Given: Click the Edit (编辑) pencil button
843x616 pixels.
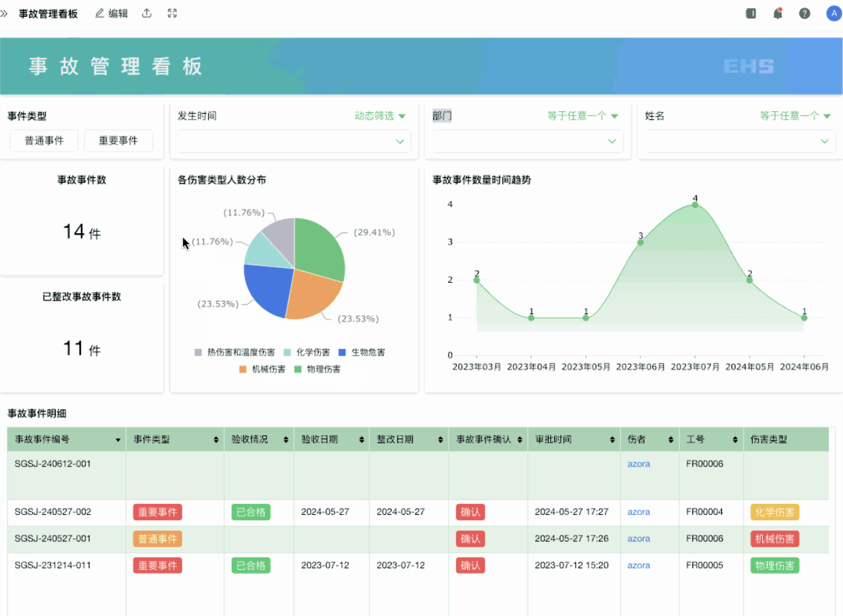Looking at the screenshot, I should (x=111, y=14).
